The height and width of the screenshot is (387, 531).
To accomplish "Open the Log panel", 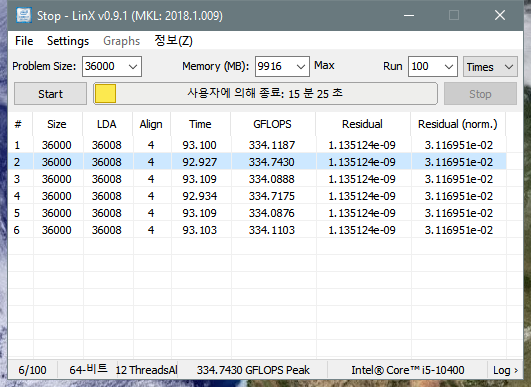I will 505,370.
